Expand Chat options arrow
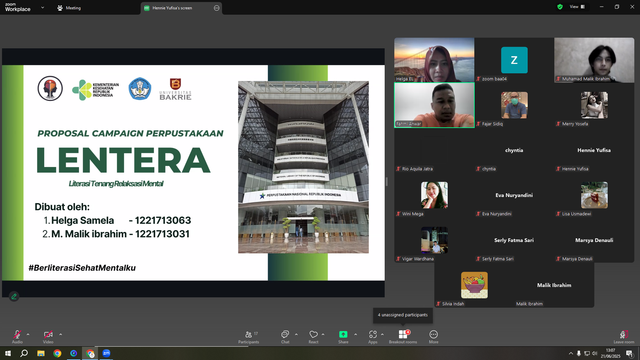Viewport: 640px width, 360px height. pyautogui.click(x=296, y=334)
